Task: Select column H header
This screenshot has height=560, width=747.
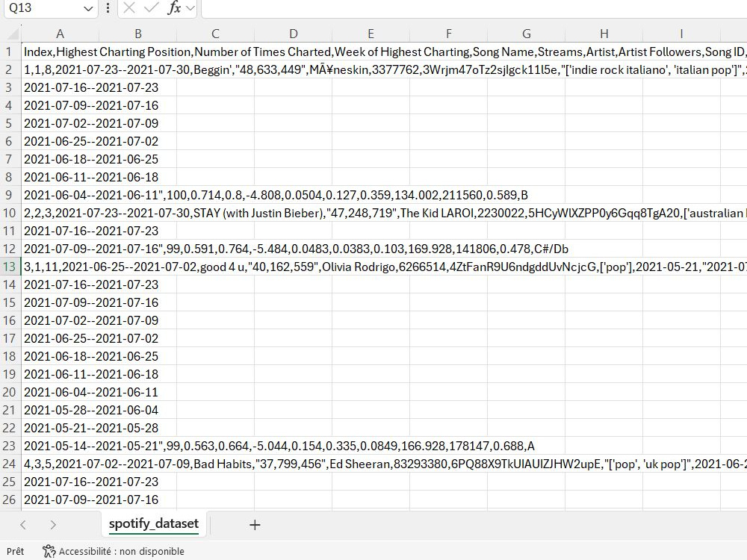Action: pyautogui.click(x=604, y=34)
